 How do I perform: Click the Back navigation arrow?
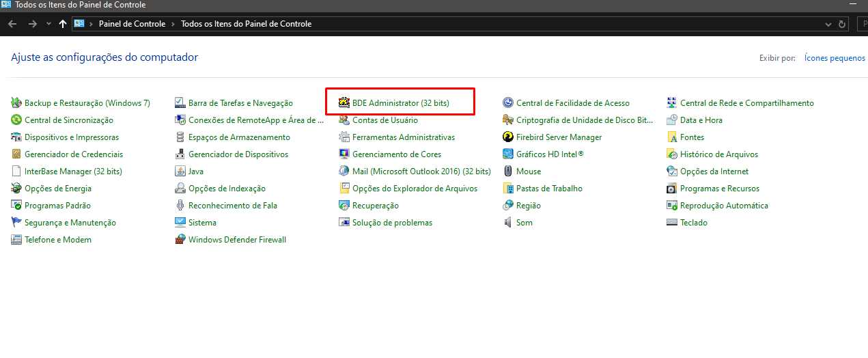[12, 24]
